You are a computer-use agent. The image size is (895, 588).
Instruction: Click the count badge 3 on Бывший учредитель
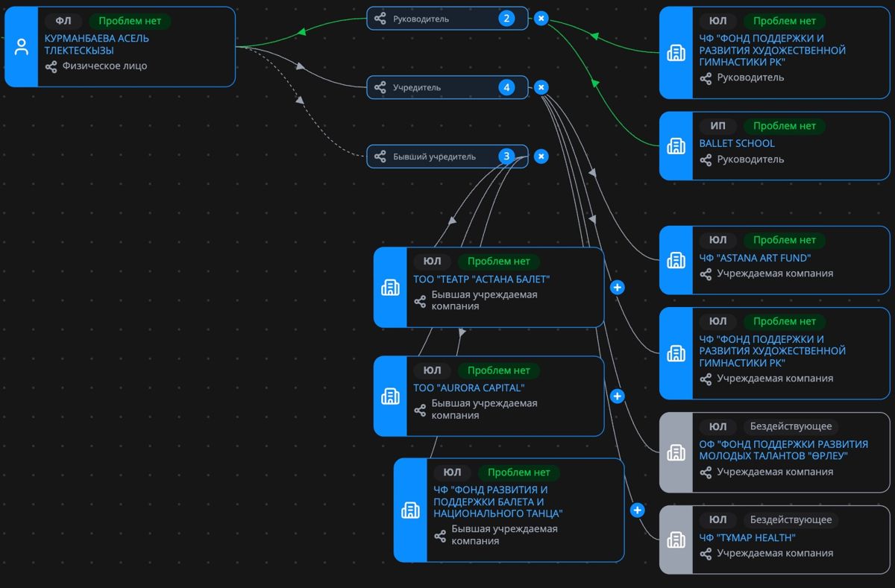pos(507,157)
